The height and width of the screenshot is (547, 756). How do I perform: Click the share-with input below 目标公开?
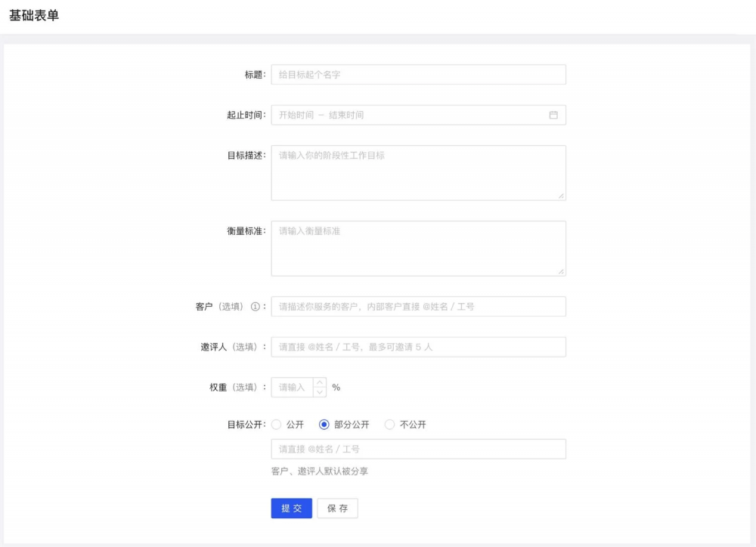tap(418, 450)
